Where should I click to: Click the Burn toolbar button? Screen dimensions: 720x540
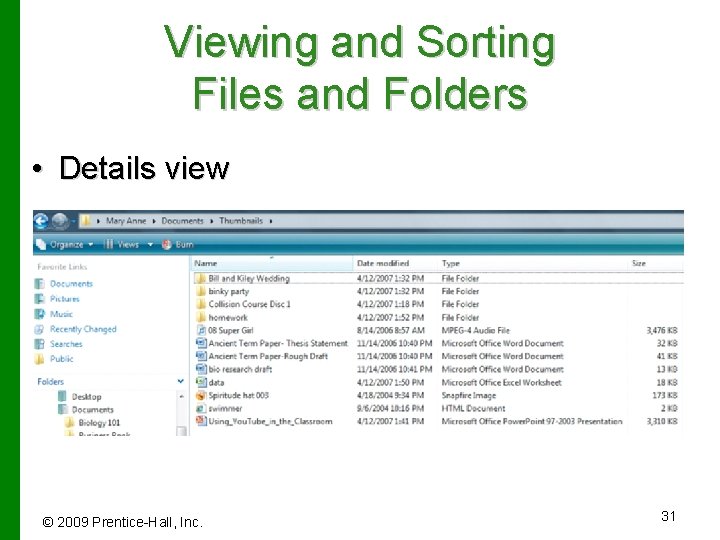tap(178, 244)
